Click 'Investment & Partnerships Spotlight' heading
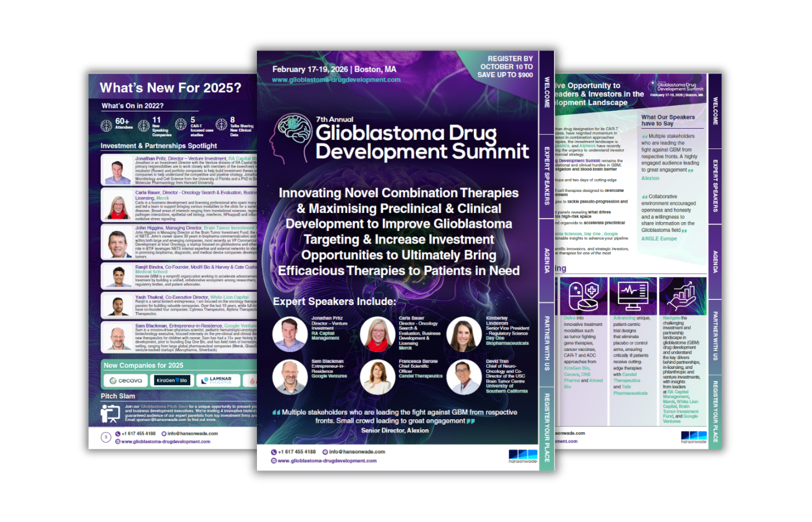Viewport: 812px width, 522px height. tap(159, 146)
